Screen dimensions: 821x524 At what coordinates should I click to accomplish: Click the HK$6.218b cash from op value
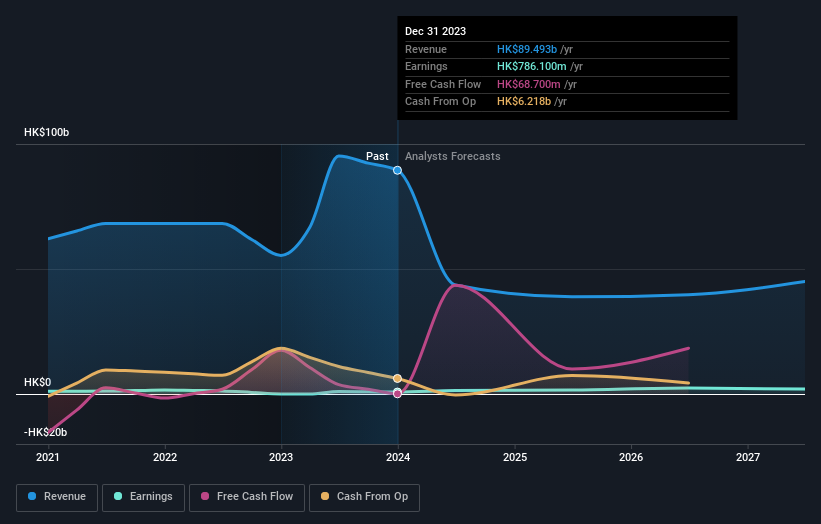pos(524,102)
